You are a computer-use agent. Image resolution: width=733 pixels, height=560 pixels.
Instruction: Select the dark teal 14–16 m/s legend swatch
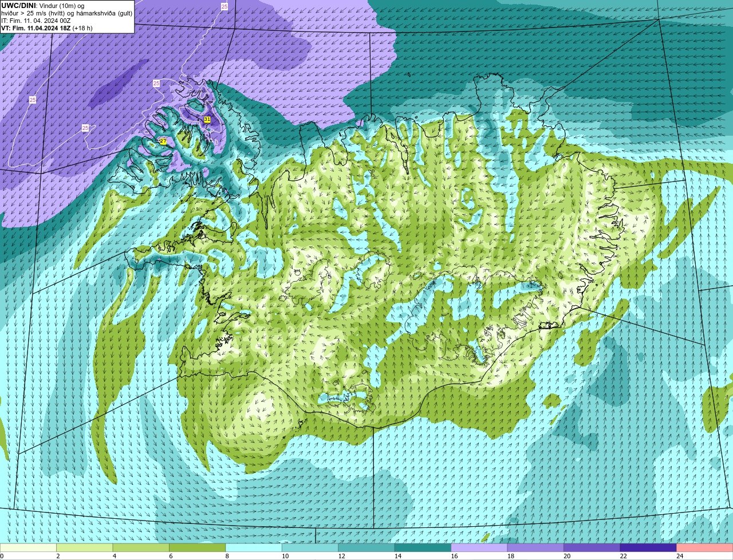pyautogui.click(x=423, y=547)
